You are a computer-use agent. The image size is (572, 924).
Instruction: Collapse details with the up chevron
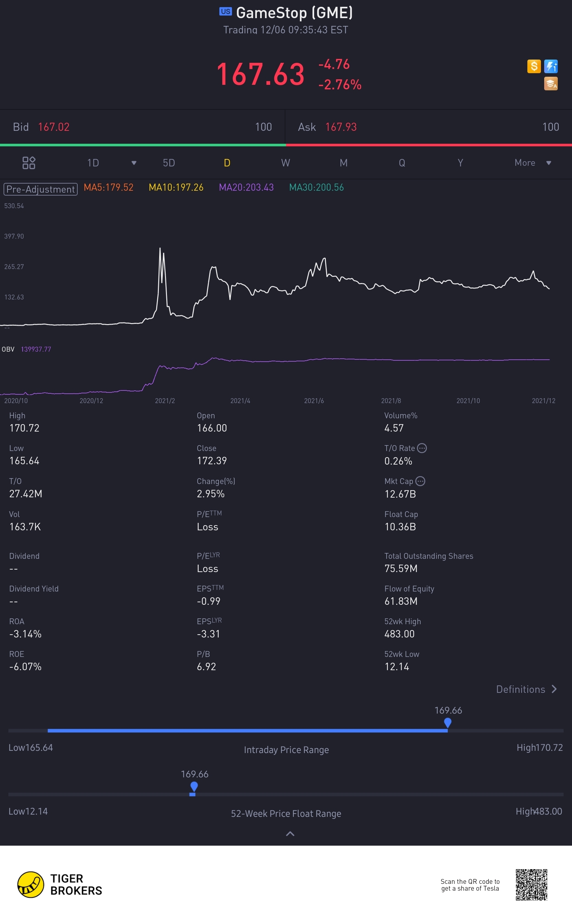[x=290, y=834]
